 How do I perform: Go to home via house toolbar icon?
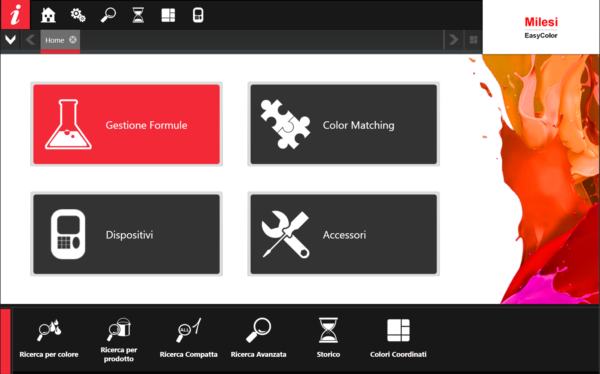tap(48, 15)
